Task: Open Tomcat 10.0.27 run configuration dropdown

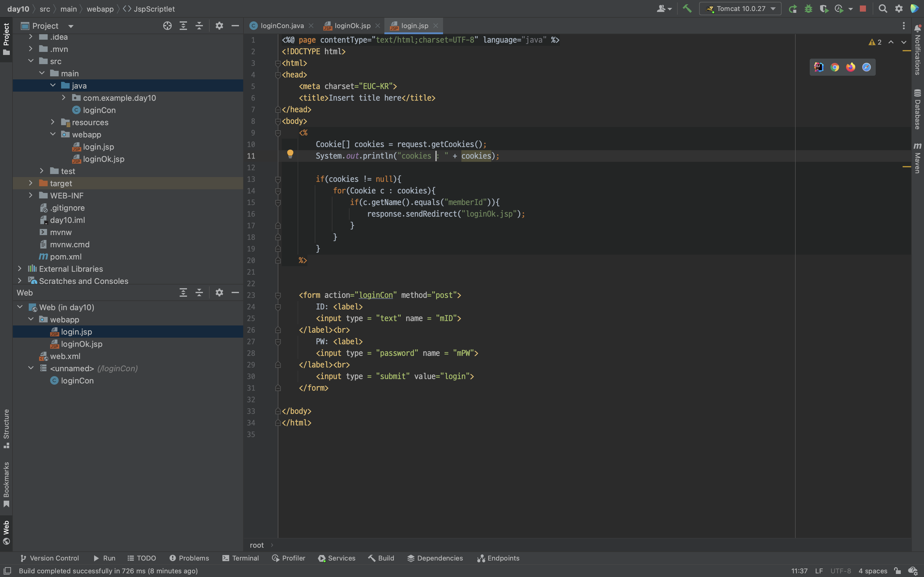Action: [x=740, y=9]
